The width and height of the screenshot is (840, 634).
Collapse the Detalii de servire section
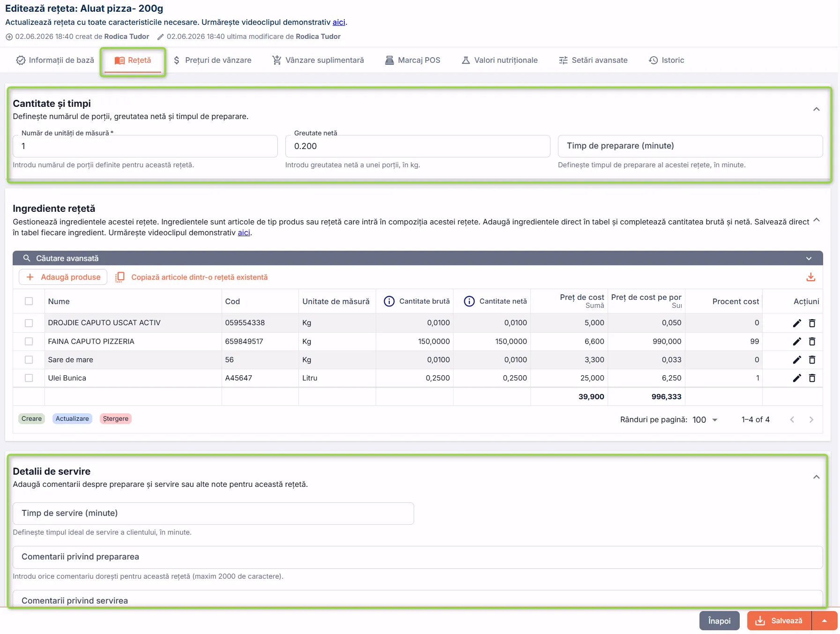[817, 477]
